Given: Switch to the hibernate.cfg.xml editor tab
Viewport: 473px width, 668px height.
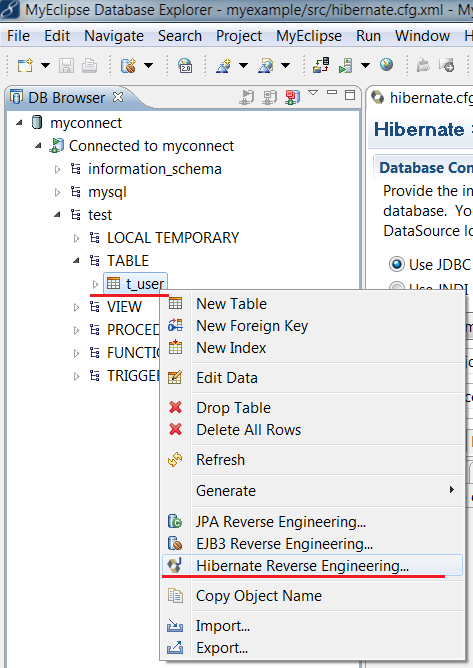Looking at the screenshot, I should [x=421, y=98].
